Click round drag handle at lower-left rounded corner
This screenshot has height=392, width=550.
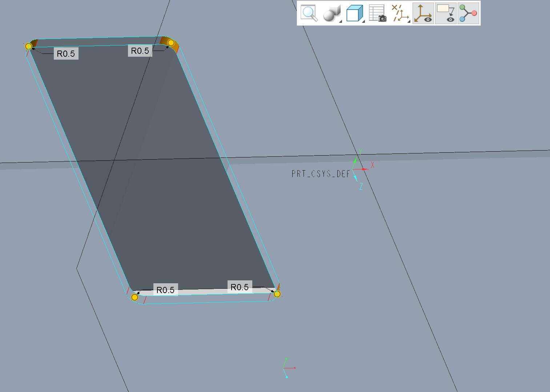[135, 297]
